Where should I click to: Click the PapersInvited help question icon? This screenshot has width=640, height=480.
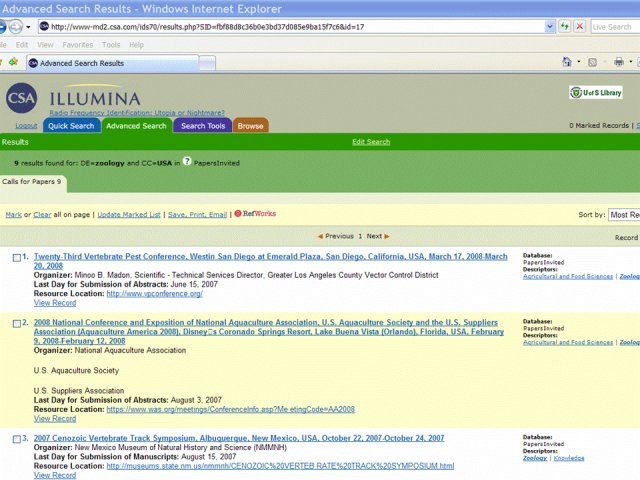[187, 161]
